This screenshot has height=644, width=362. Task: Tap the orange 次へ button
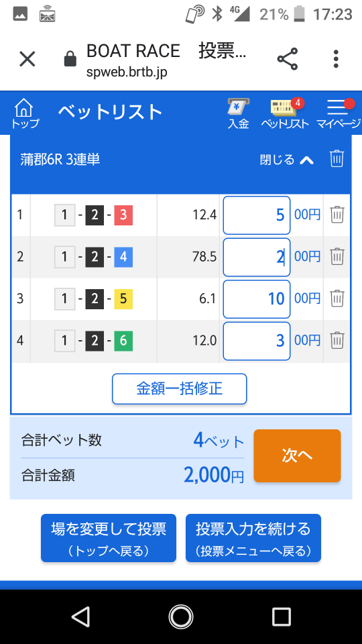[x=297, y=456]
